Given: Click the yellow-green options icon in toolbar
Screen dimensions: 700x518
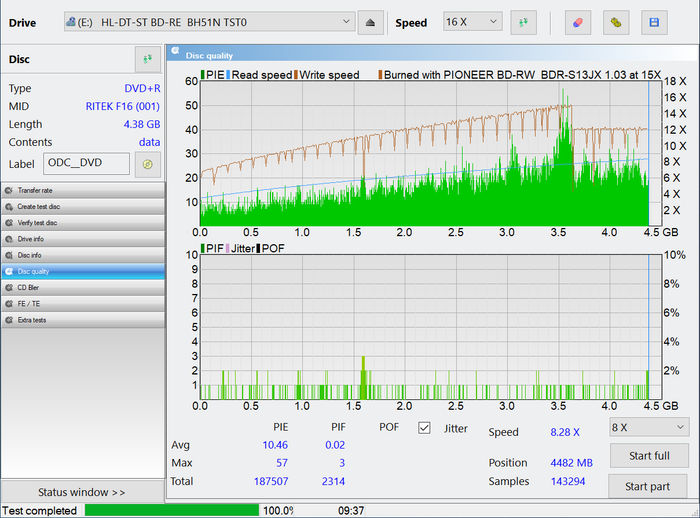Looking at the screenshot, I should (616, 22).
